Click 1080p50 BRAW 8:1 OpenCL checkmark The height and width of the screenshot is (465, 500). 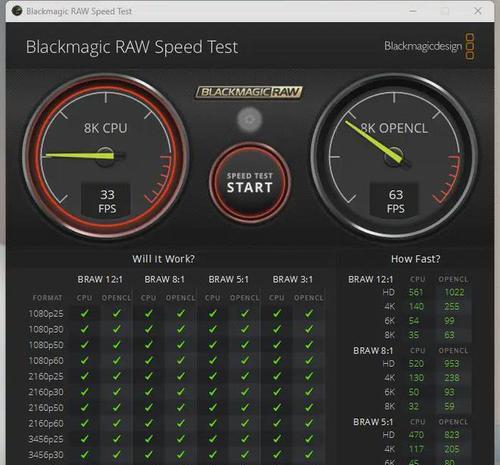[181, 345]
